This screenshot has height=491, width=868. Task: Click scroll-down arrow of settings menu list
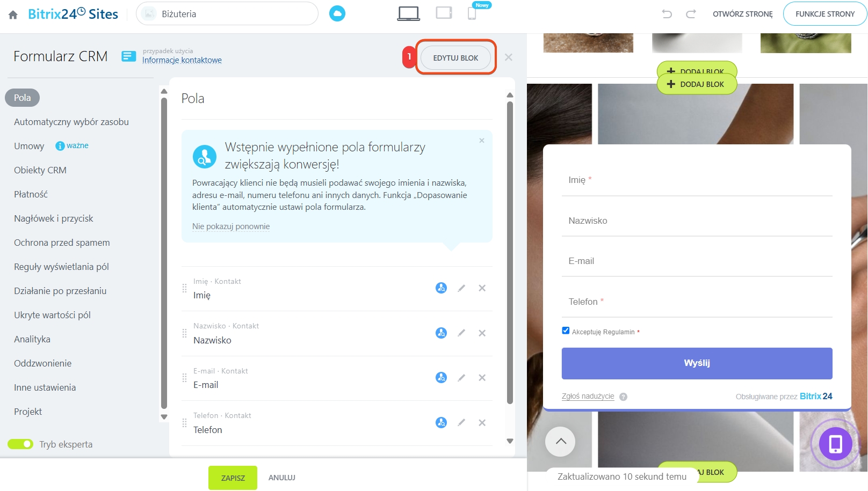click(x=164, y=417)
